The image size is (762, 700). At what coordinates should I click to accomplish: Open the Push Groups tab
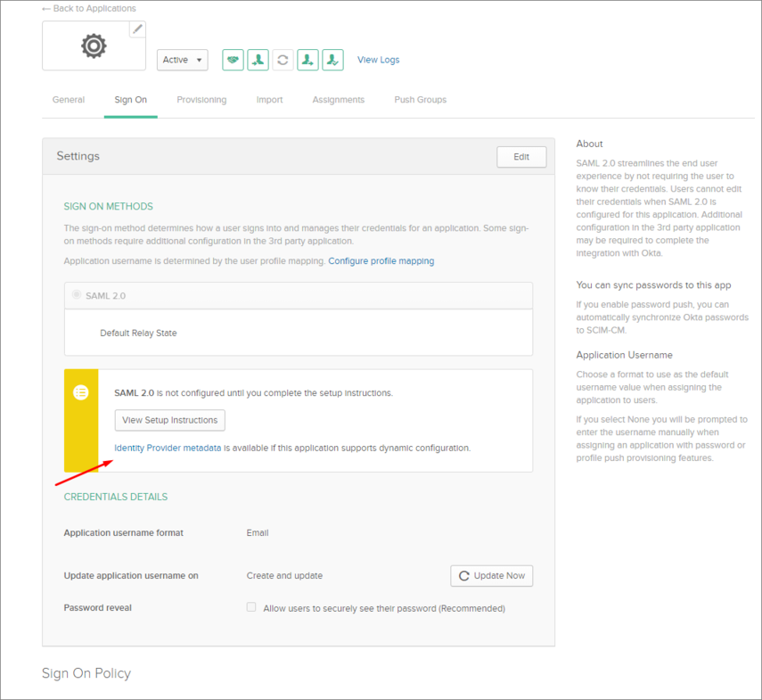click(420, 100)
